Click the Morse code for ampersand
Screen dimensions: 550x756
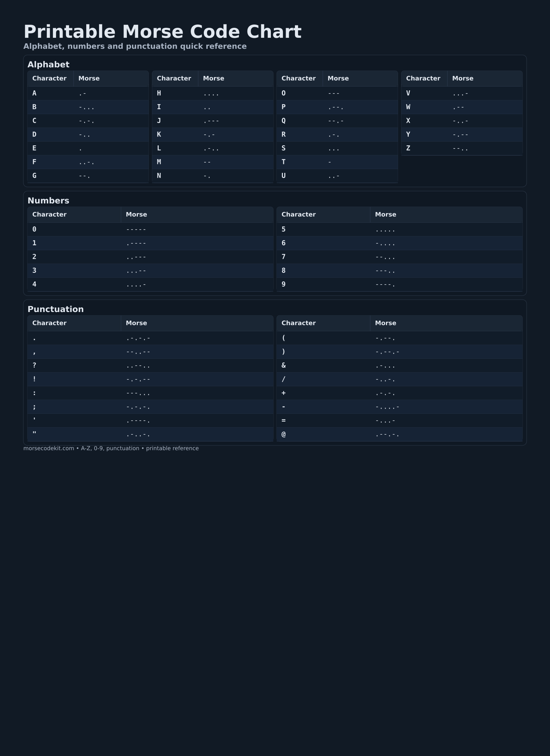pos(385,365)
